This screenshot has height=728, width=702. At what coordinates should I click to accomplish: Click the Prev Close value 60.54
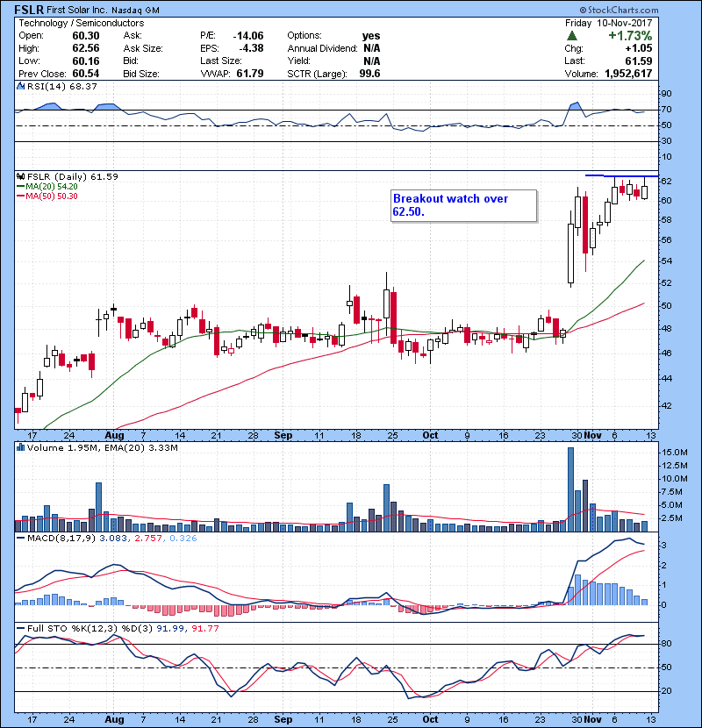point(86,74)
